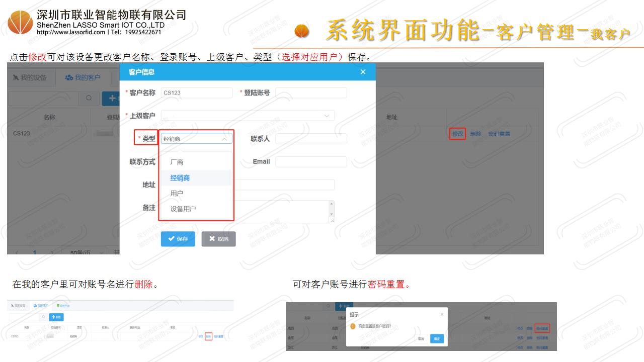Close the 提示 popup with X icon
Viewport: 644px width, 362px height.
click(x=442, y=314)
